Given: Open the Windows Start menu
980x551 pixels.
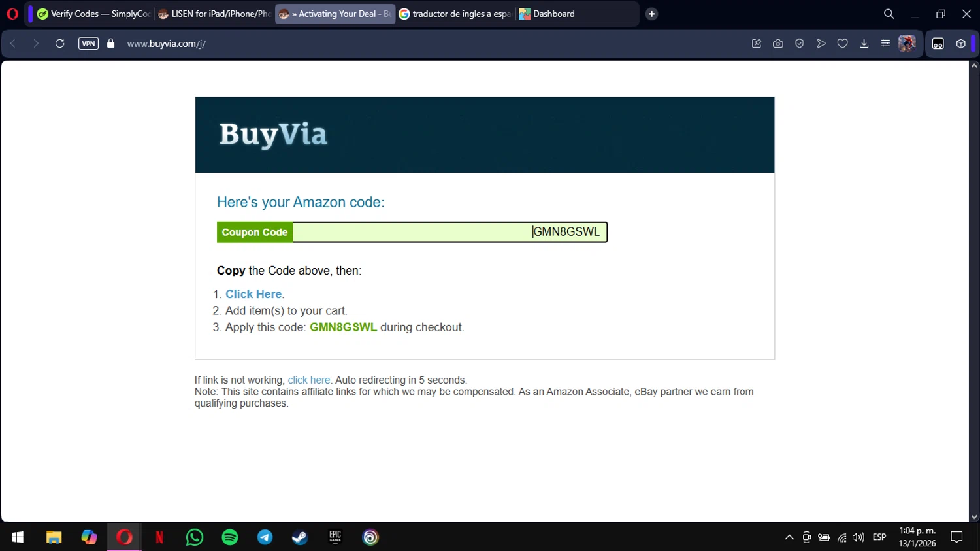Looking at the screenshot, I should point(18,537).
